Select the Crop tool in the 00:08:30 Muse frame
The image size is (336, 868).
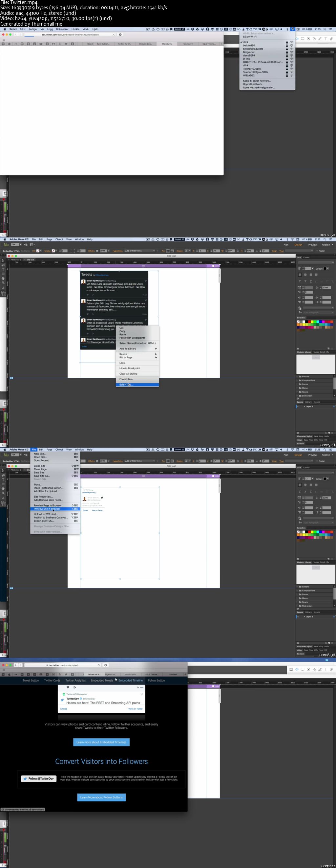pyautogui.click(x=3, y=475)
